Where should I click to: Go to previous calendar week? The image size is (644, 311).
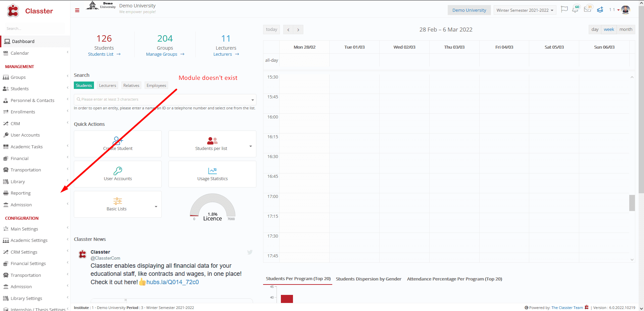(x=288, y=30)
